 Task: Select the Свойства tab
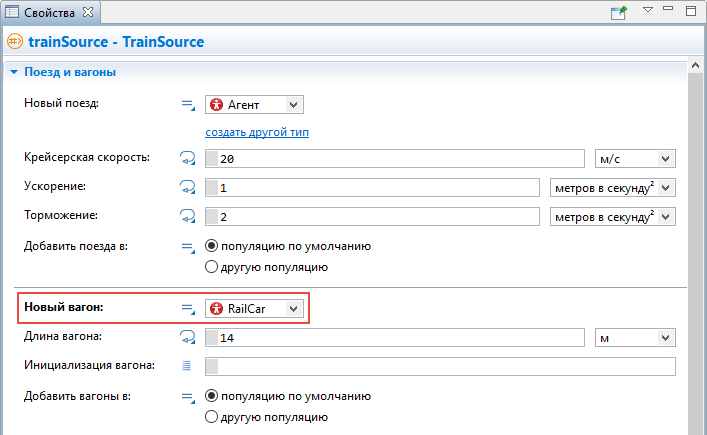pyautogui.click(x=49, y=13)
